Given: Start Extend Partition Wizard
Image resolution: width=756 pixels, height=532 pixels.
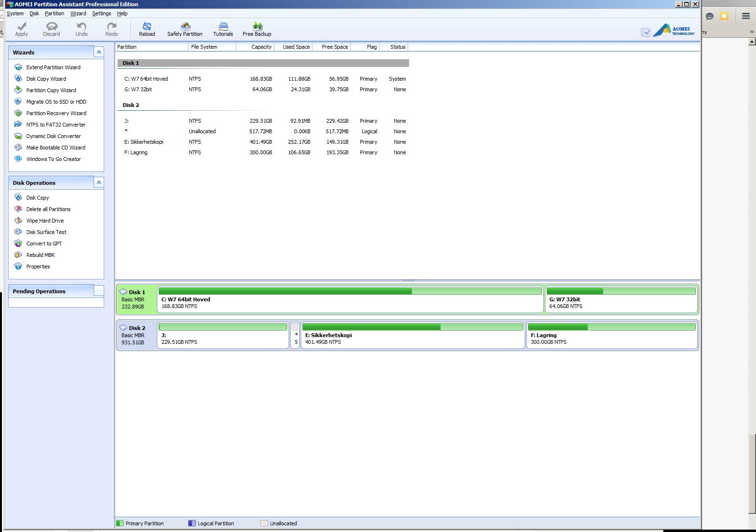Looking at the screenshot, I should (x=53, y=67).
